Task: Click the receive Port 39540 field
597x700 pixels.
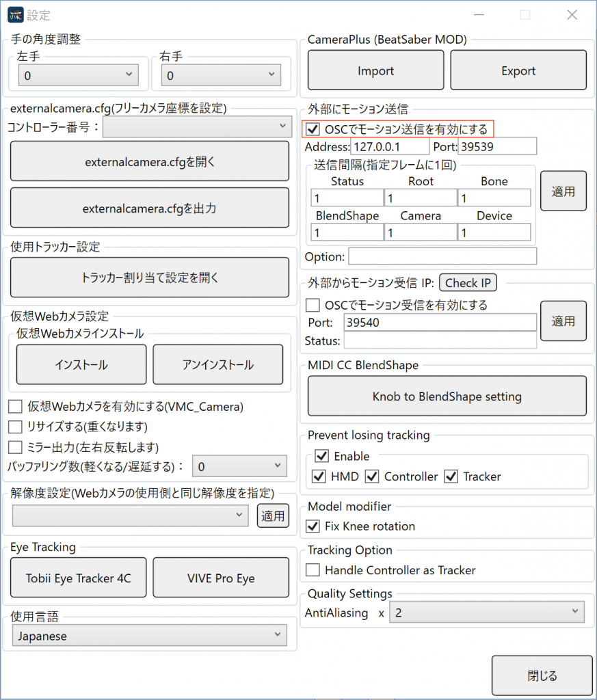Action: [440, 323]
